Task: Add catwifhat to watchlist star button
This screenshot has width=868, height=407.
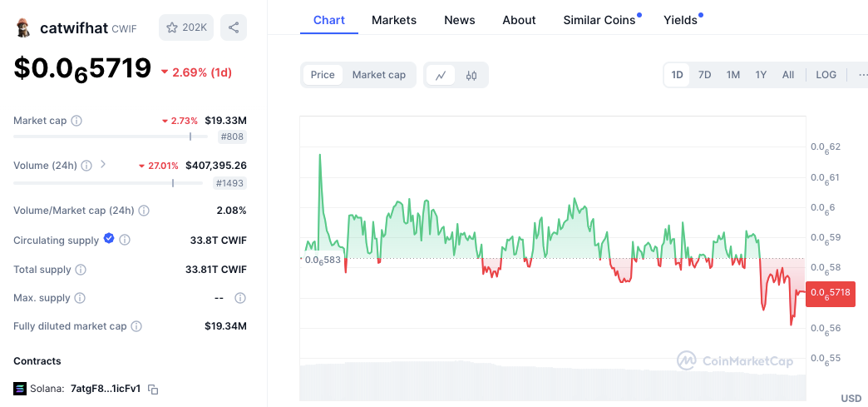Action: [186, 27]
